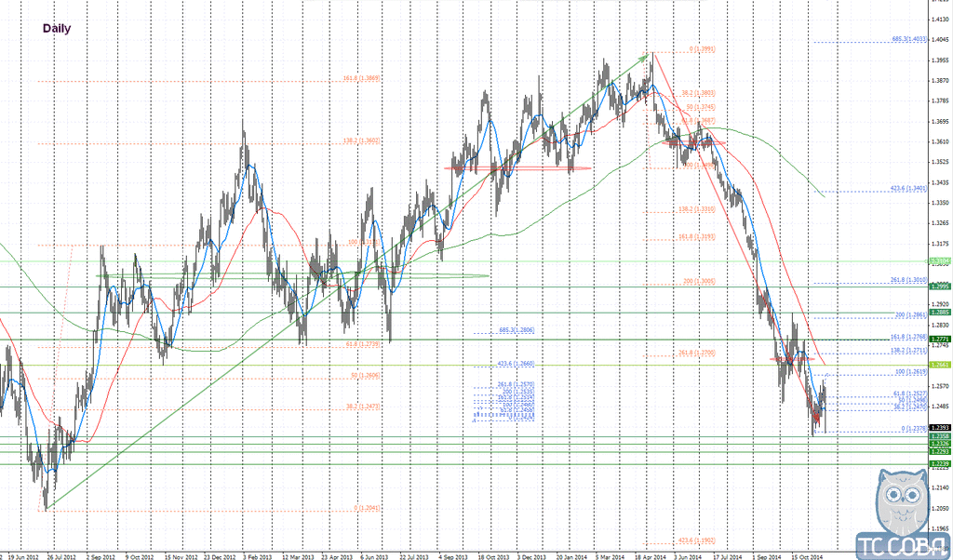Screen dimensions: 953x560
Task: Click the green arrowhead at the chart peak
Action: (644, 59)
